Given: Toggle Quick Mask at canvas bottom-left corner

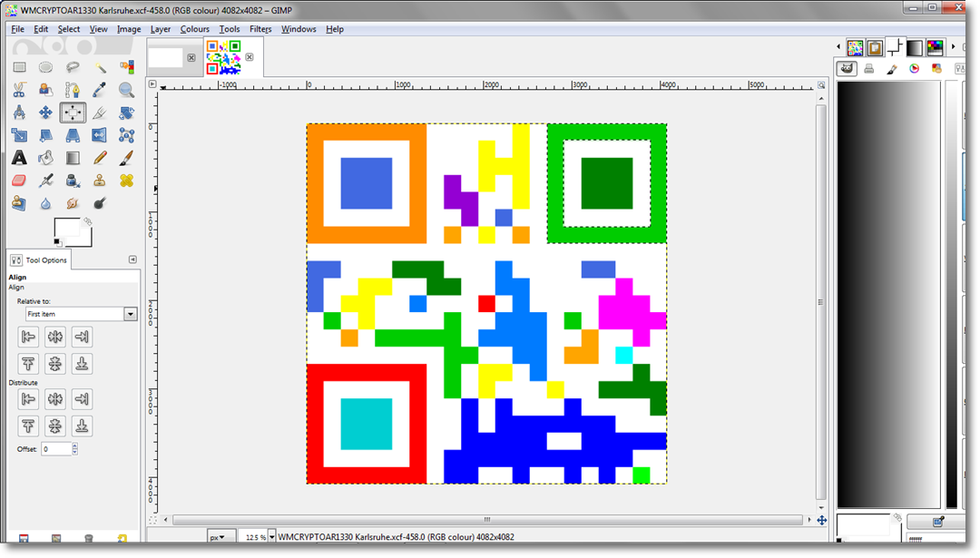Looking at the screenshot, I should [x=152, y=520].
